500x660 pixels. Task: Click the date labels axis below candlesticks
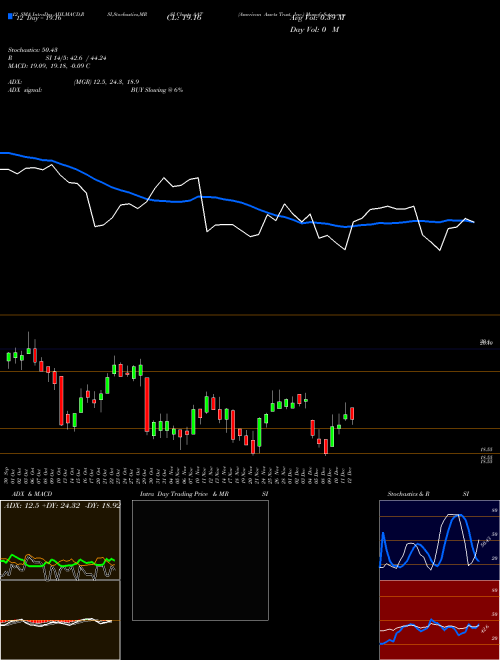pyautogui.click(x=179, y=474)
